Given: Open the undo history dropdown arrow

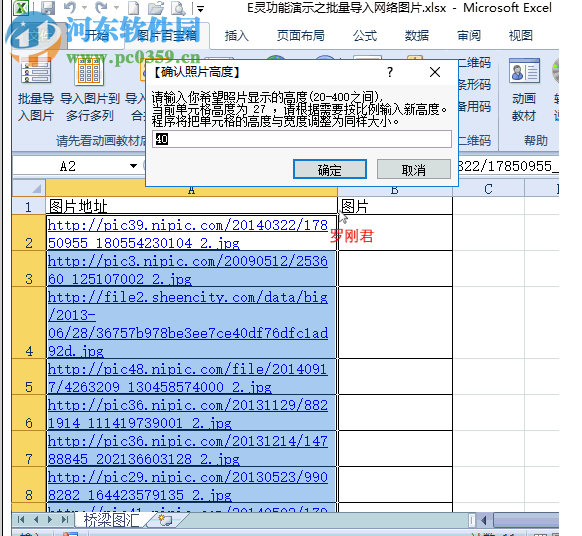Looking at the screenshot, I should click(x=85, y=8).
